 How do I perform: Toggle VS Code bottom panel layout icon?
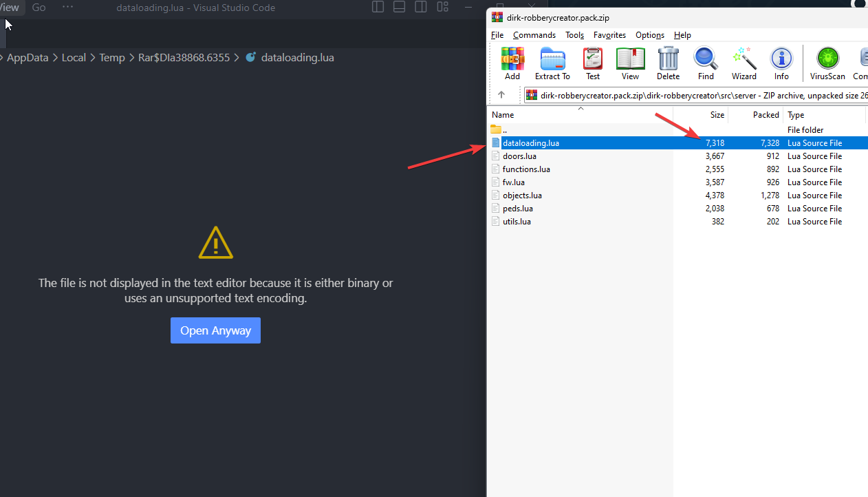(x=399, y=8)
